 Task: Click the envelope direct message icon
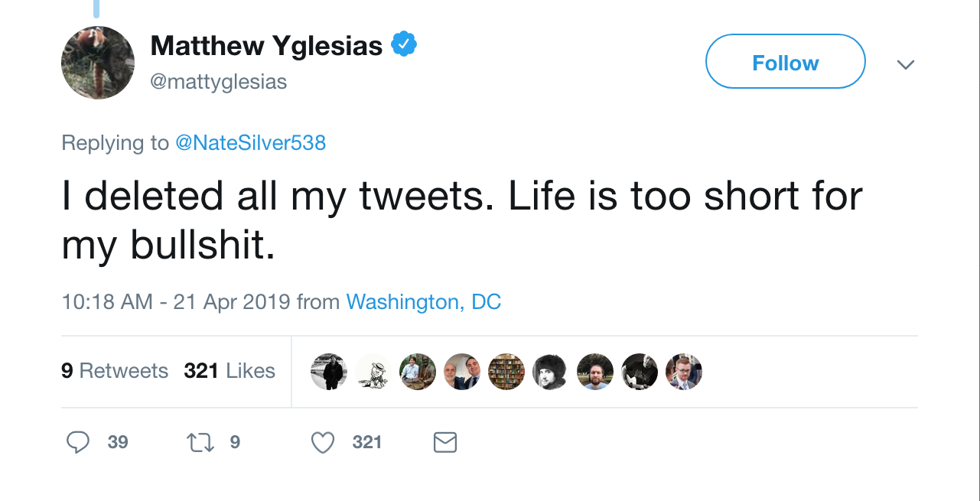(445, 442)
